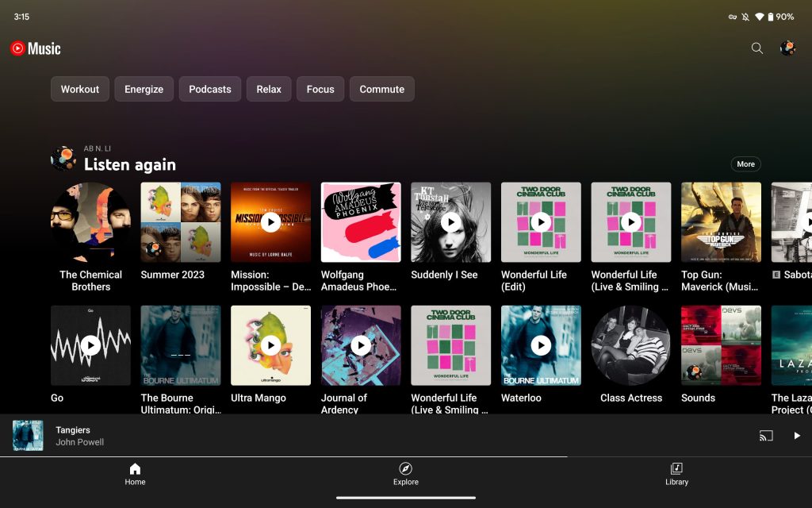Enable the Commute filter chip

point(381,89)
